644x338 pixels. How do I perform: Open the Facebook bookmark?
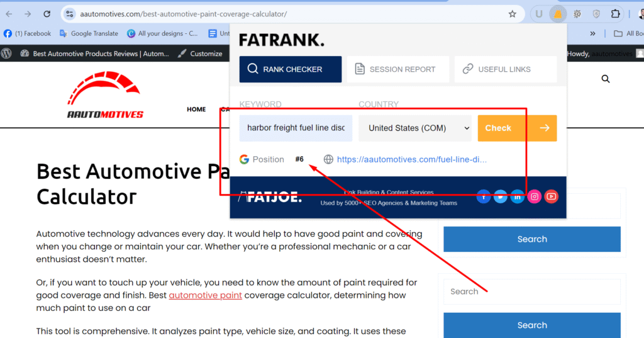[27, 33]
